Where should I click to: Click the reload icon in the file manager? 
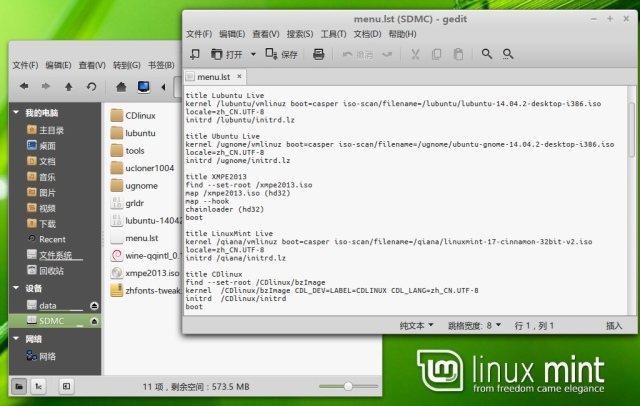point(91,86)
